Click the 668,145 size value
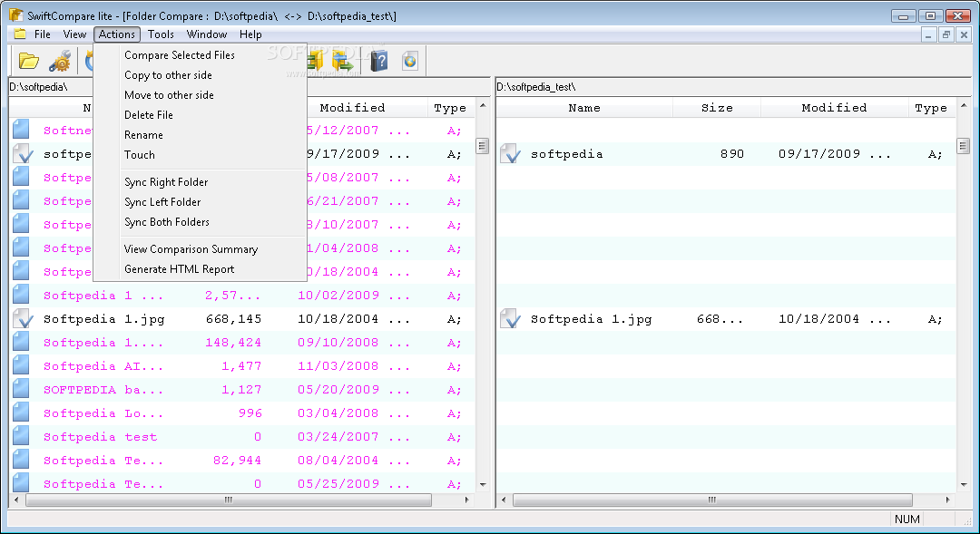This screenshot has height=534, width=980. pyautogui.click(x=234, y=319)
